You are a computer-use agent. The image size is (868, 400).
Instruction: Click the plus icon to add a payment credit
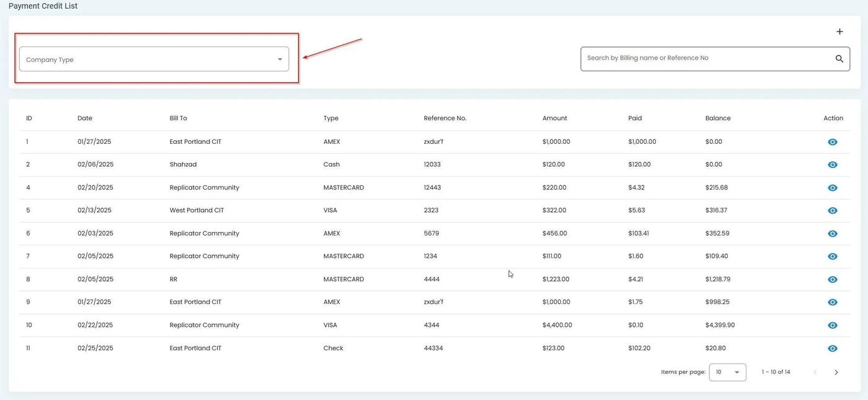[839, 31]
